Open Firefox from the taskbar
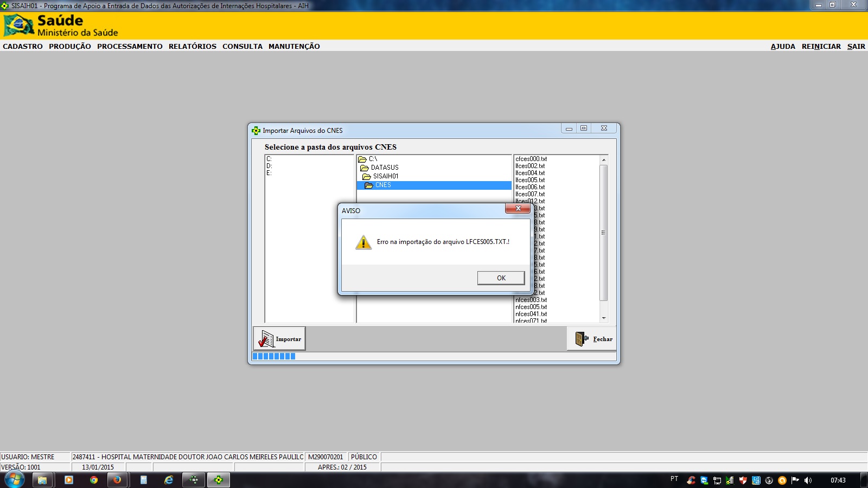Screen dimensions: 868x488 point(117,480)
